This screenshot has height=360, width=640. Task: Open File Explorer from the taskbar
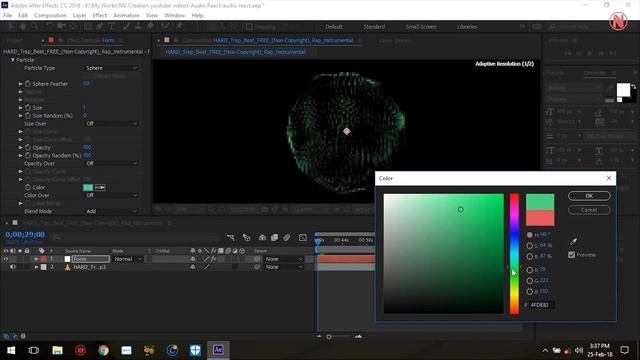point(58,350)
